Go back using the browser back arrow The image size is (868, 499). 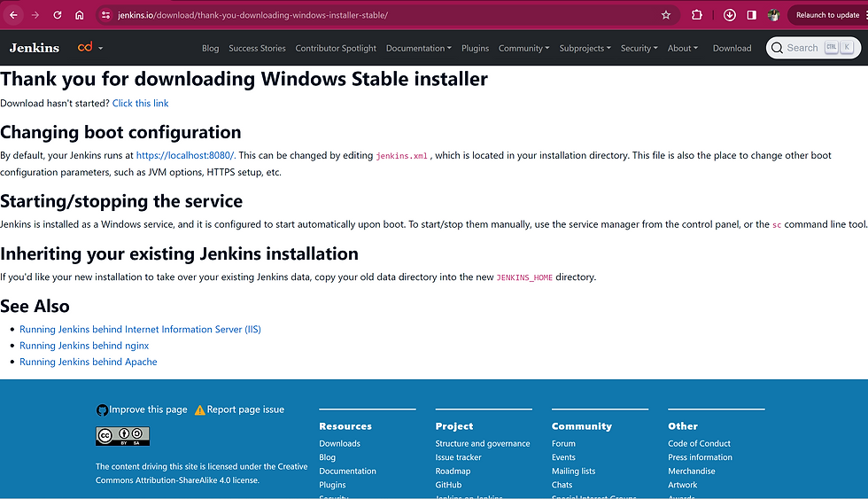pyautogui.click(x=13, y=15)
